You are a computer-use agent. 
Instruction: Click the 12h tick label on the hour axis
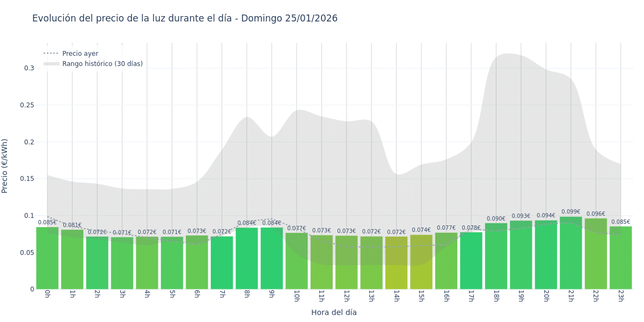pos(346,296)
